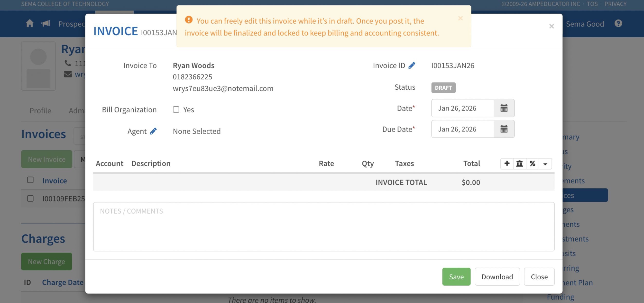Switch to the Profile tab
Screen dimensions: 644x303
pyautogui.click(x=40, y=111)
